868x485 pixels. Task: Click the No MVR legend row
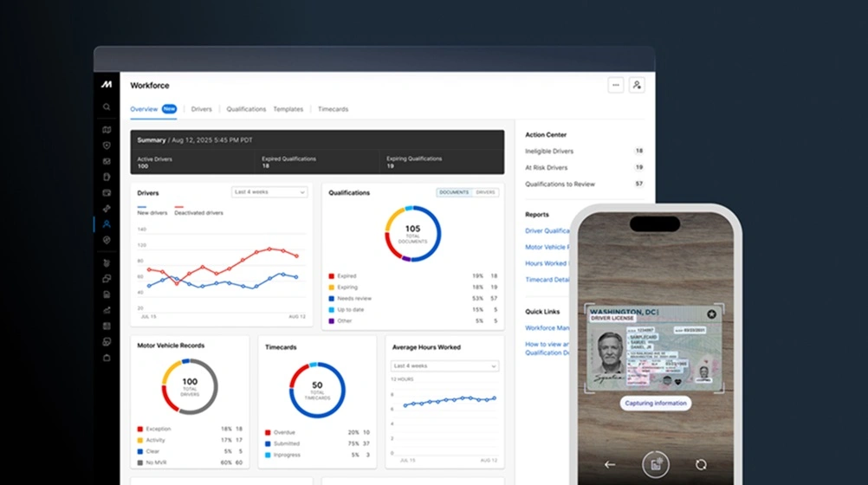[x=190, y=462]
